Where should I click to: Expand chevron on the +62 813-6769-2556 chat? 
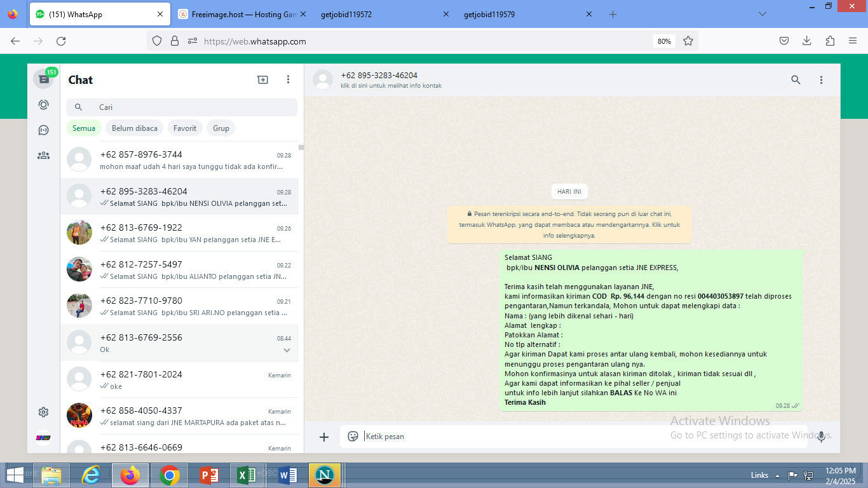[x=287, y=350]
